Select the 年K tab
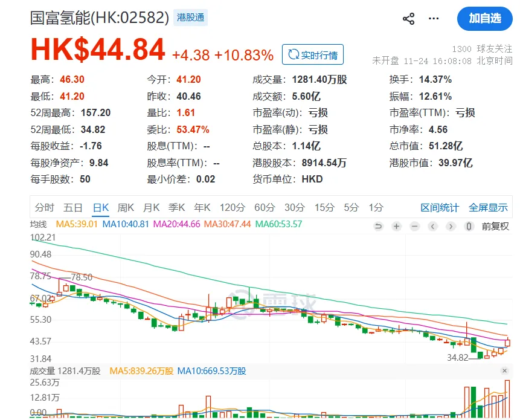520x420 pixels. (202, 208)
